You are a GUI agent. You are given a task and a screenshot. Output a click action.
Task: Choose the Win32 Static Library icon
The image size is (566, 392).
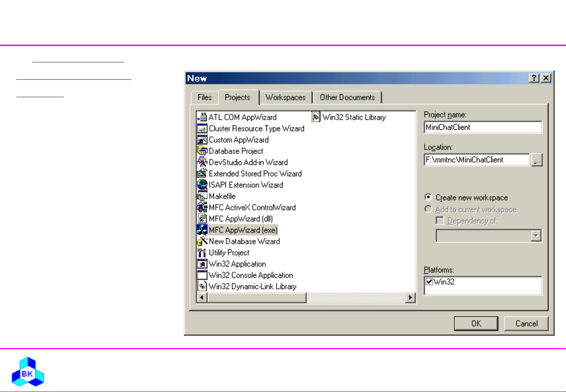point(316,117)
